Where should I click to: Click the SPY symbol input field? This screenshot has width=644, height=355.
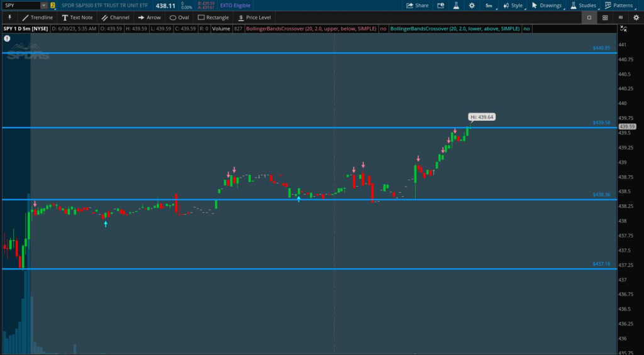click(21, 5)
